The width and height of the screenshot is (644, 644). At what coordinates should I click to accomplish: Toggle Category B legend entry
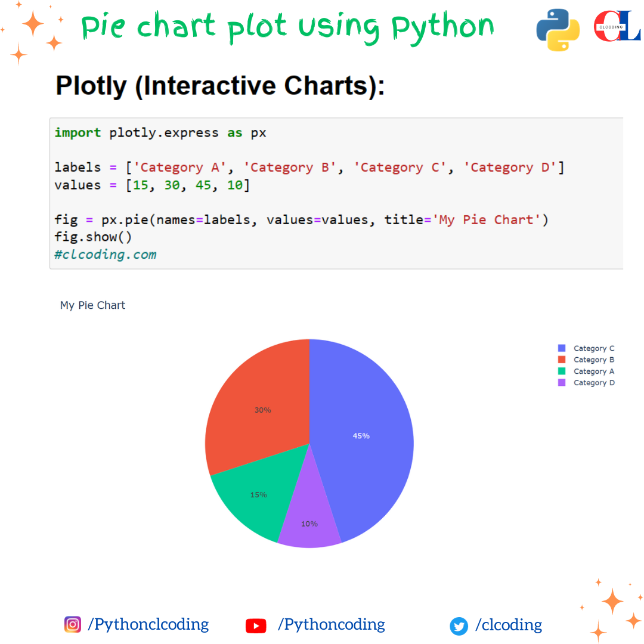(586, 360)
